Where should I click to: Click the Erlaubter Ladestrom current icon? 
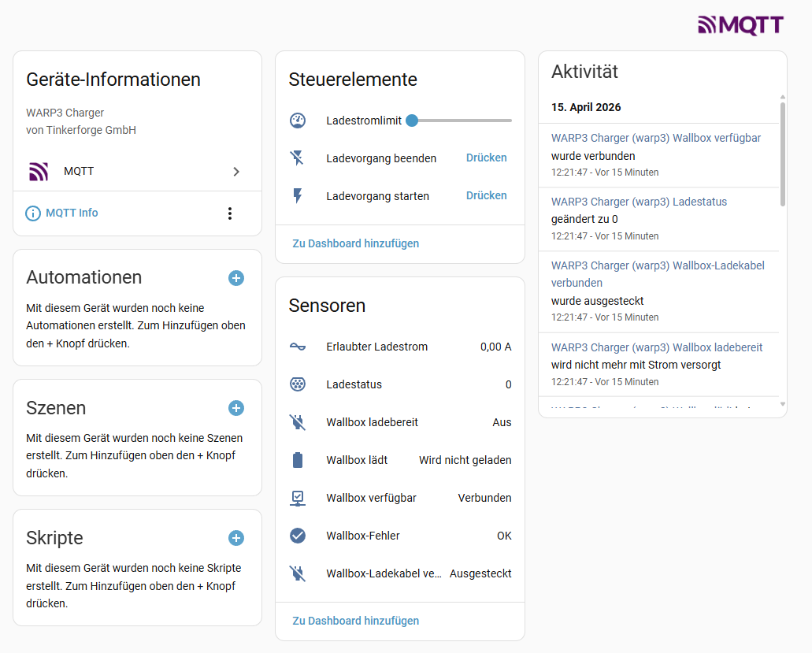coord(298,347)
